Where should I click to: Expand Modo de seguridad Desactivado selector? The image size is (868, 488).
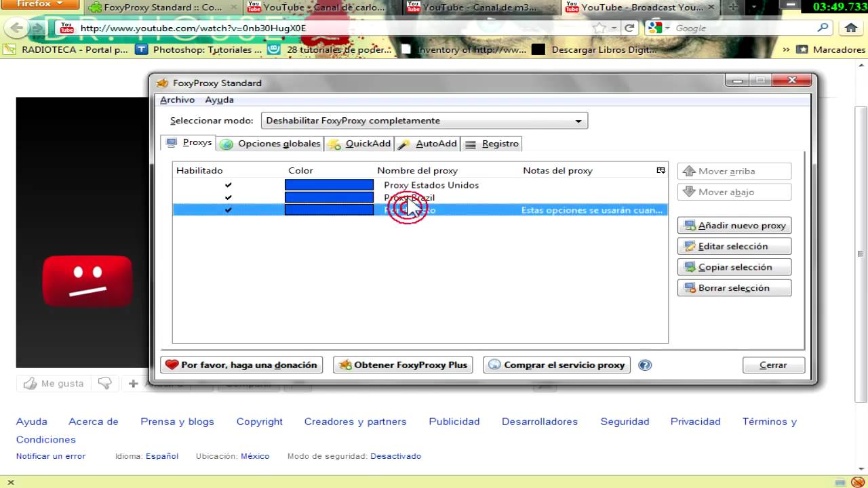[395, 456]
